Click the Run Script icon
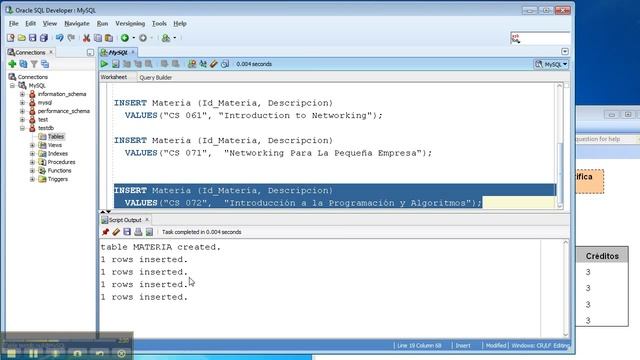 tap(116, 64)
